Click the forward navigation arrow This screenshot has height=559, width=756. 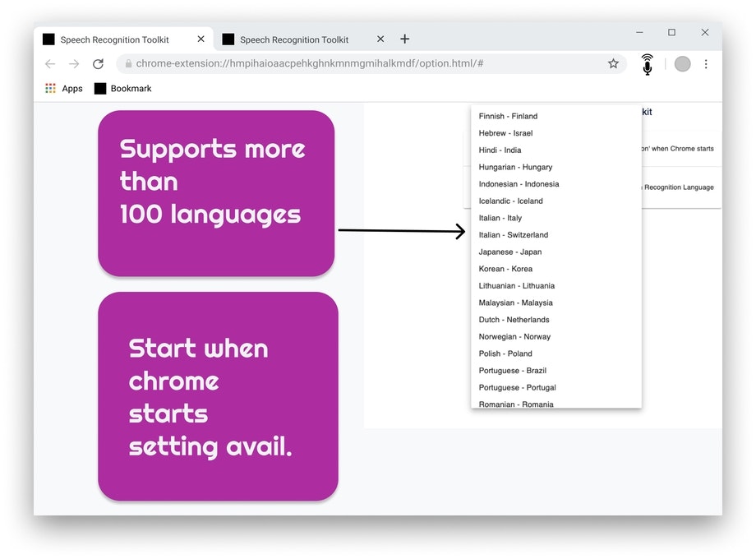click(x=73, y=63)
